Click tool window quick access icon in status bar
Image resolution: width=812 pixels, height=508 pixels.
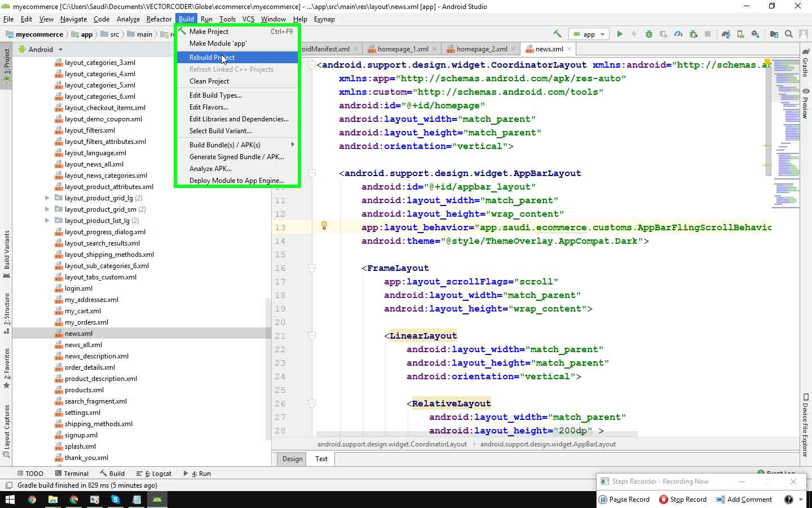pyautogui.click(x=8, y=485)
